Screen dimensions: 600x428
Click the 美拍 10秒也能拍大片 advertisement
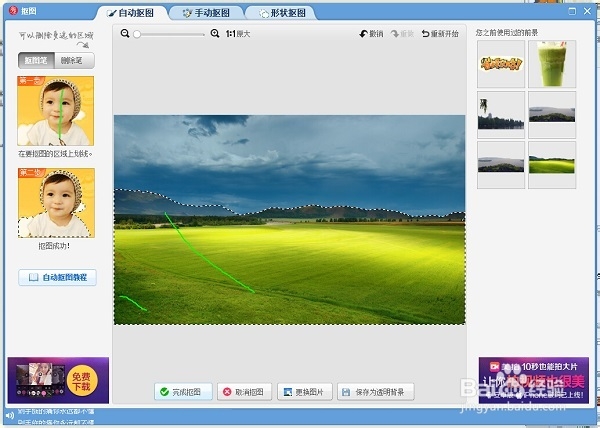[x=533, y=380]
